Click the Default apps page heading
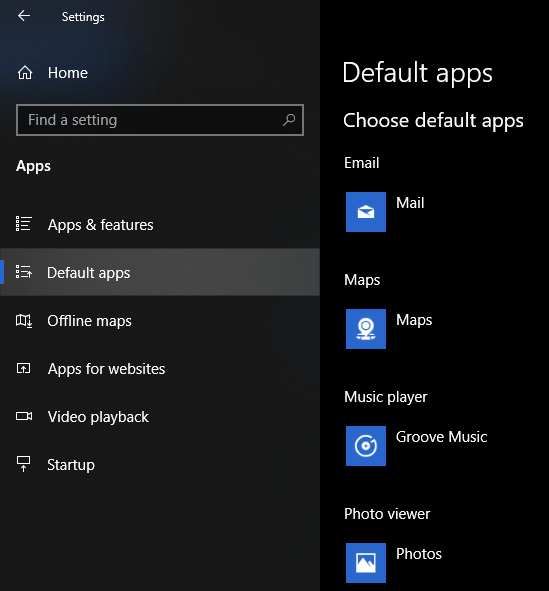 [417, 73]
